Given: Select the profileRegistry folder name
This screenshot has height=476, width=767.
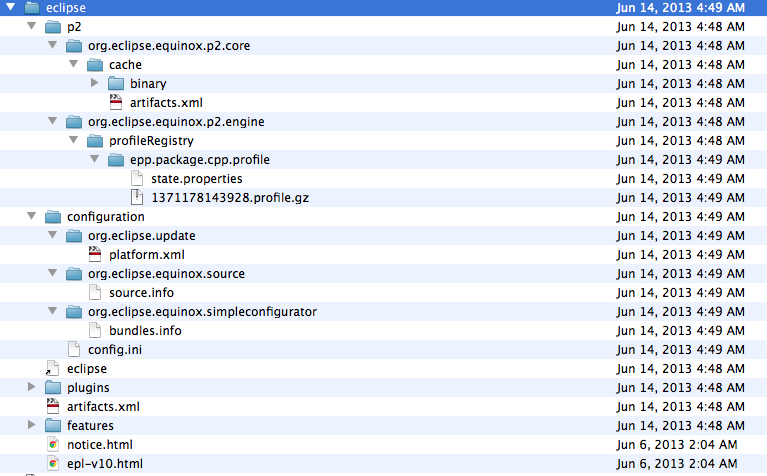Looking at the screenshot, I should point(151,141).
